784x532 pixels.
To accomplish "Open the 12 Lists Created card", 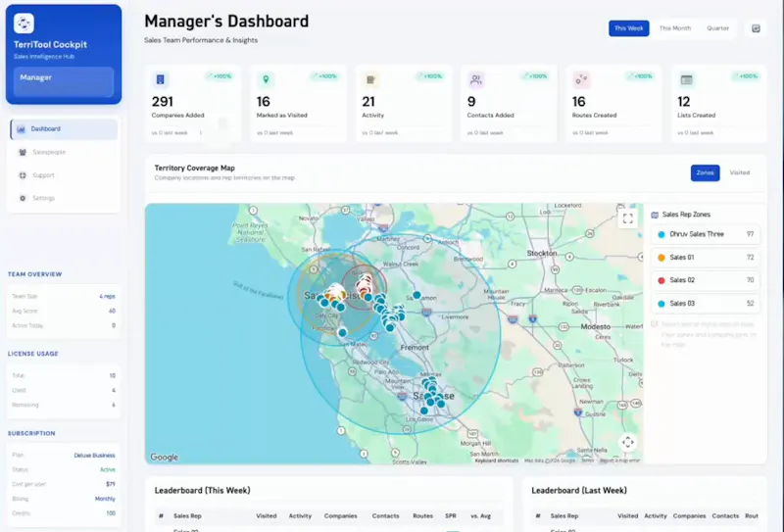I will [718, 104].
